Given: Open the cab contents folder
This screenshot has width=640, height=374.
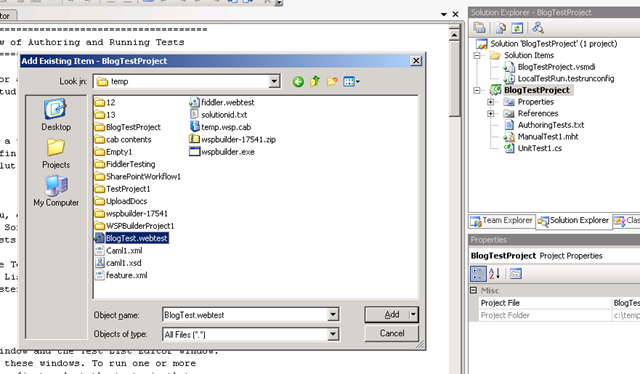Looking at the screenshot, I should tap(123, 140).
